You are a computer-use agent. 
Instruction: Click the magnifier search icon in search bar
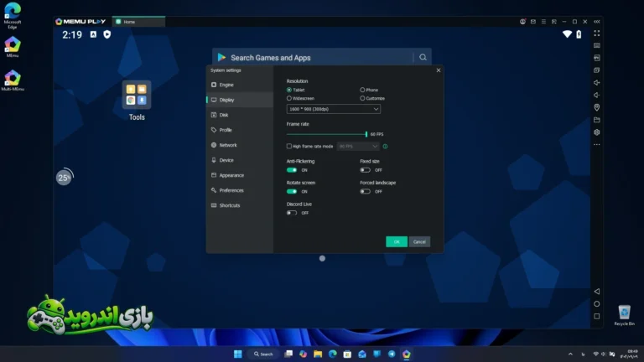423,58
